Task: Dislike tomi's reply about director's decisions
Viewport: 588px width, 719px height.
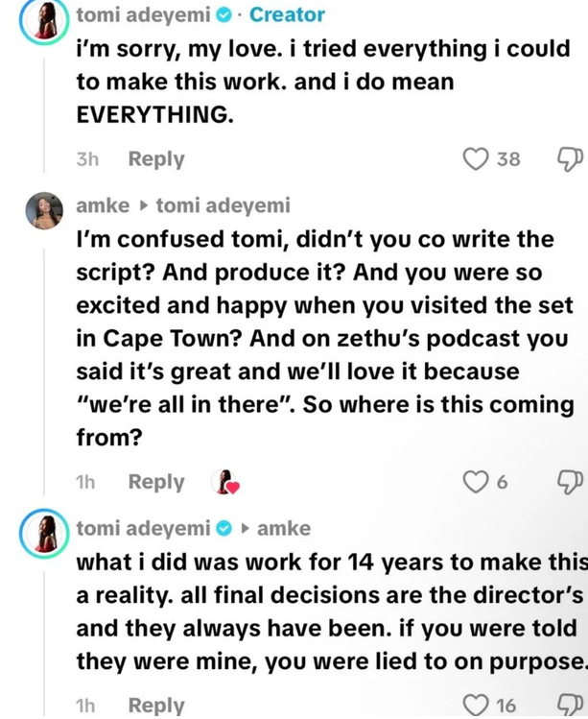Action: coord(570,705)
